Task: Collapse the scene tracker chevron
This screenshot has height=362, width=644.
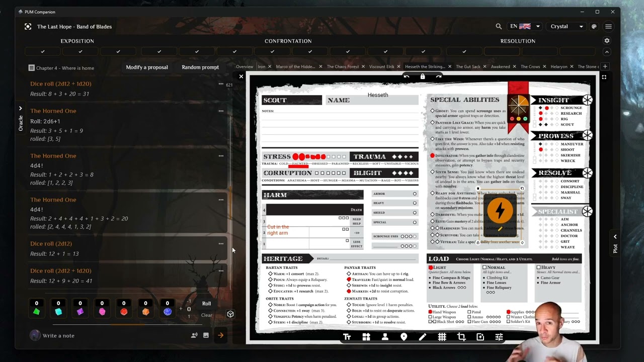Action: coord(607,52)
